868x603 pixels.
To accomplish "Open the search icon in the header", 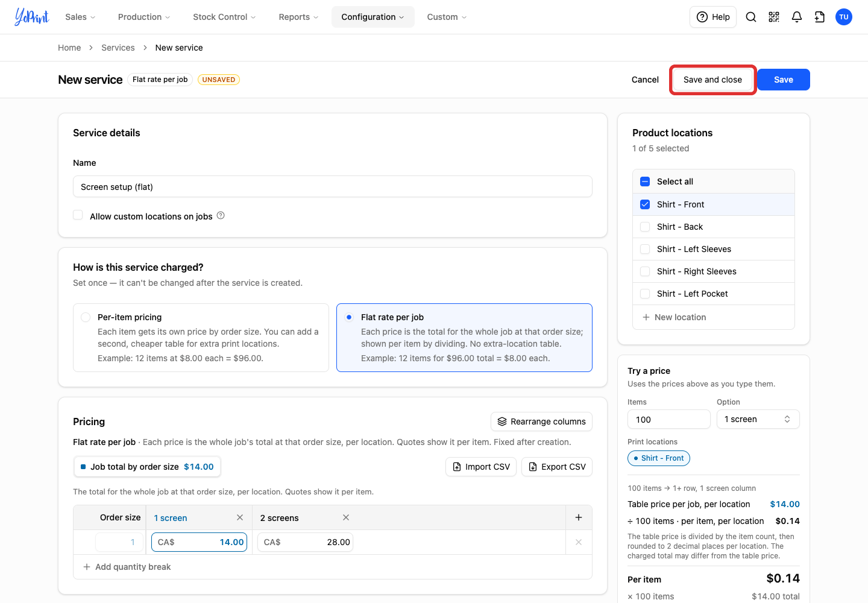I will pos(751,17).
